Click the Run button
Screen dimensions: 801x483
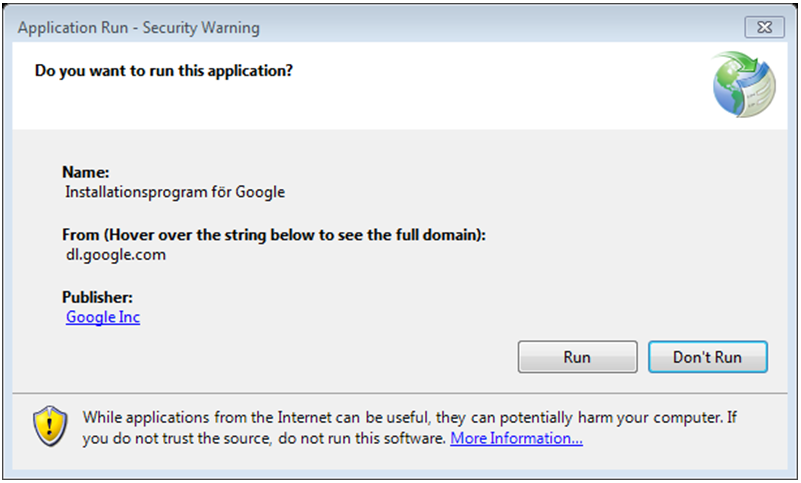point(577,357)
